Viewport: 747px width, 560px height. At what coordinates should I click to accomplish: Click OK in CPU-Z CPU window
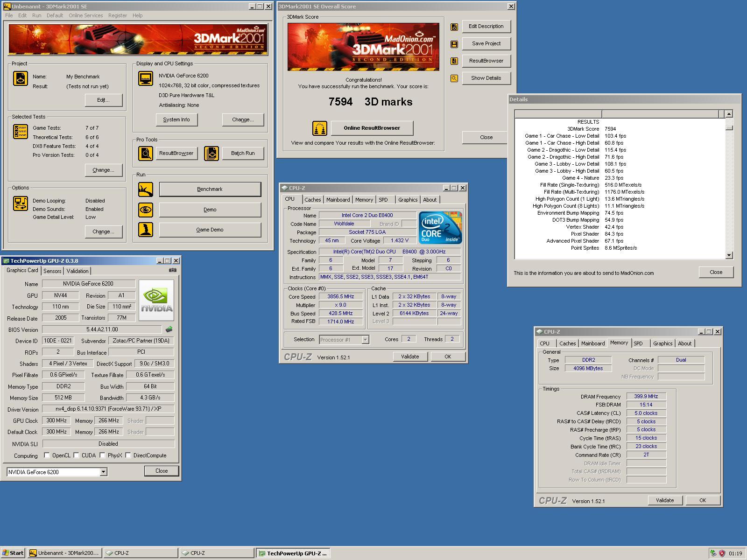(448, 357)
